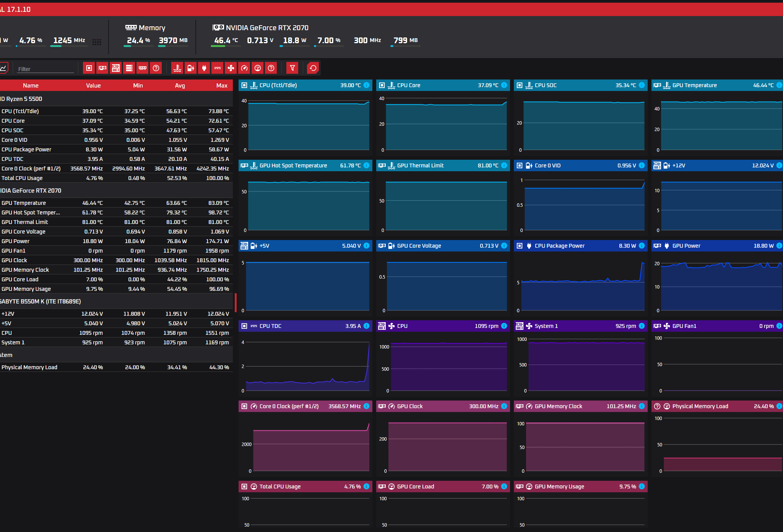Toggle the current sensor type filter

pos(218,68)
